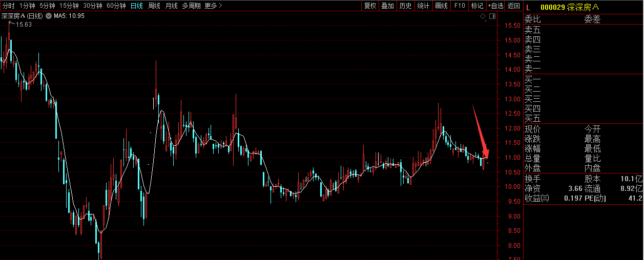Select the 60分钟 timeframe

[x=116, y=6]
